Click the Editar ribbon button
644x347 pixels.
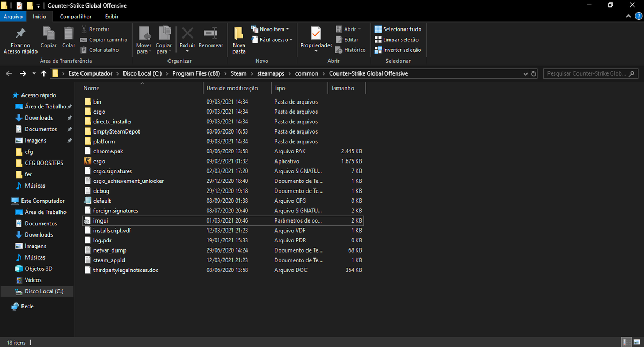(347, 40)
